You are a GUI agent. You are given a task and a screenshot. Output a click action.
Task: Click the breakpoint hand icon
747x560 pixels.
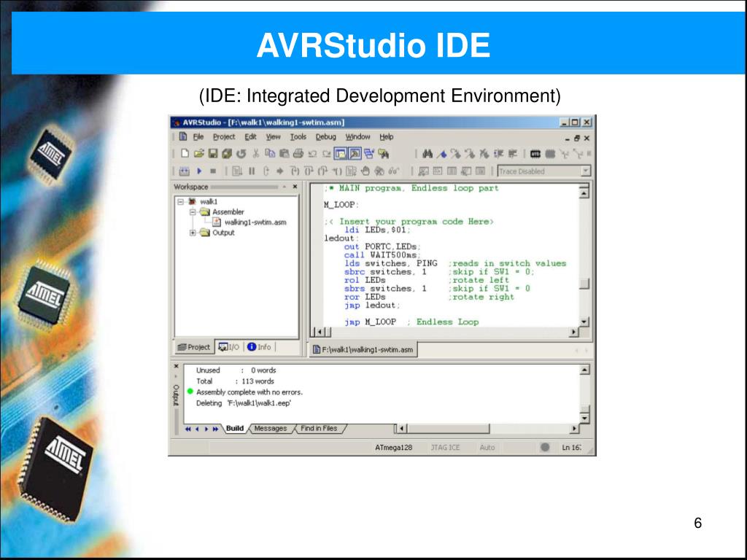(x=365, y=171)
